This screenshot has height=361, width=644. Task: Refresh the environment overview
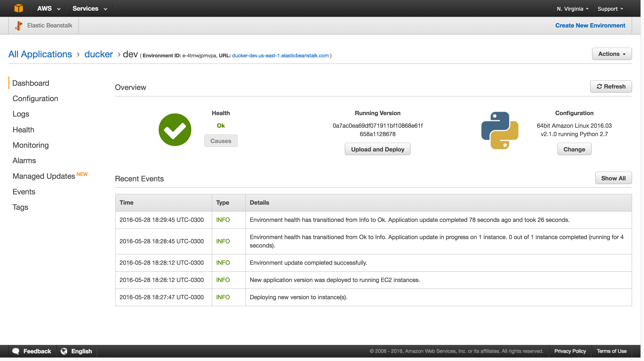tap(611, 86)
